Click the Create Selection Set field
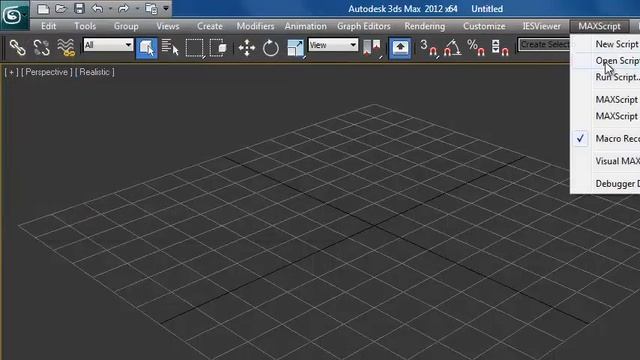This screenshot has width=640, height=360. coord(544,44)
